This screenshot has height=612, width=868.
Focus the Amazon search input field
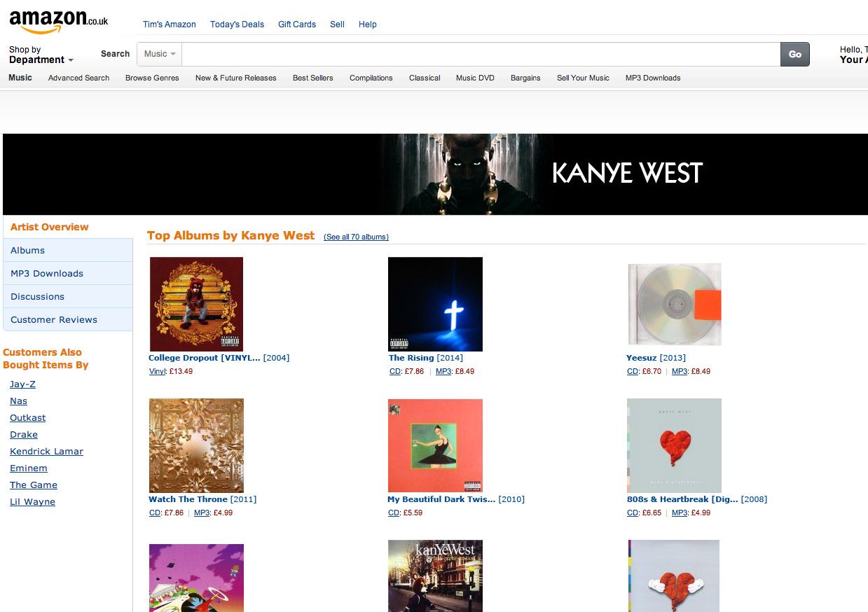(481, 54)
